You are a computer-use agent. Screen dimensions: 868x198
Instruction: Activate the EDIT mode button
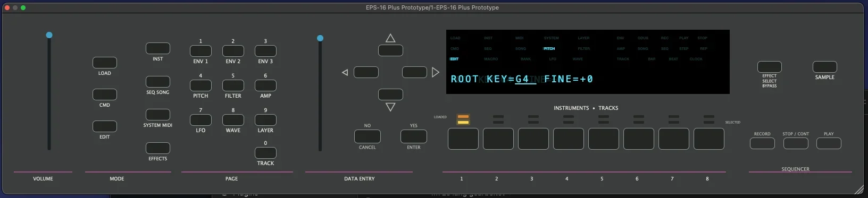click(105, 126)
